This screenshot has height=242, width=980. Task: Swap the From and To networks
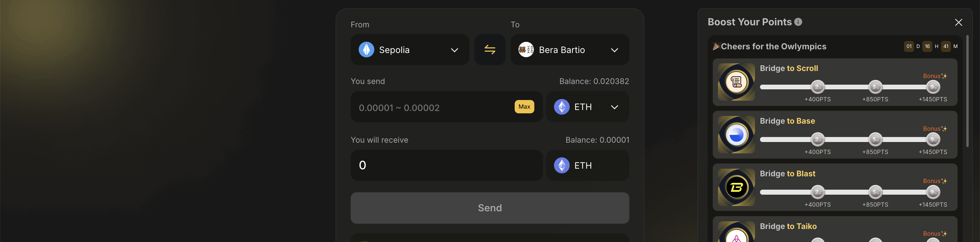pos(490,50)
